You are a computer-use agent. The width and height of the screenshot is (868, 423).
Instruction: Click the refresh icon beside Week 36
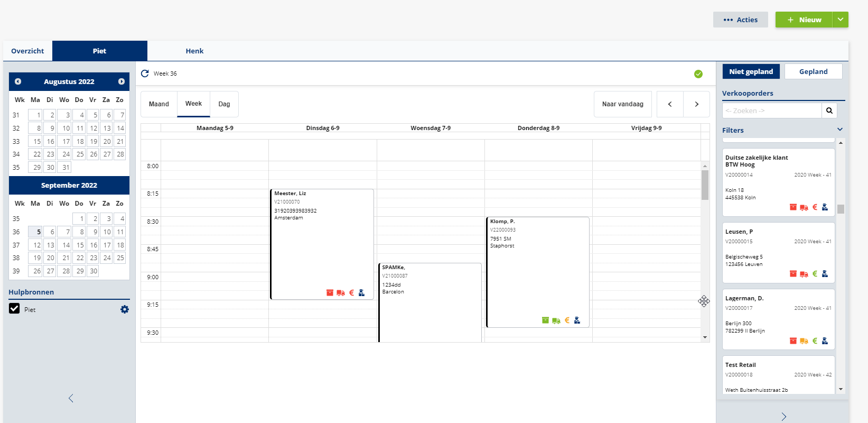tap(145, 73)
